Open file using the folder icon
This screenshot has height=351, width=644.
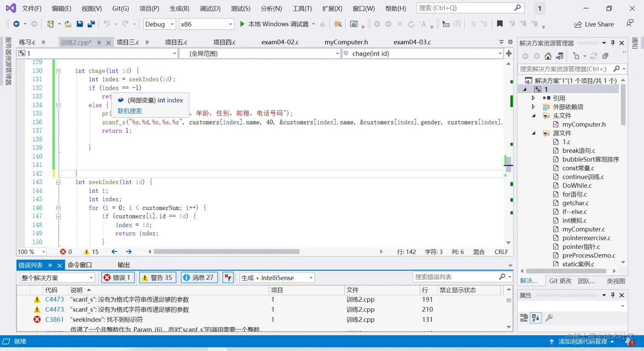(x=68, y=24)
